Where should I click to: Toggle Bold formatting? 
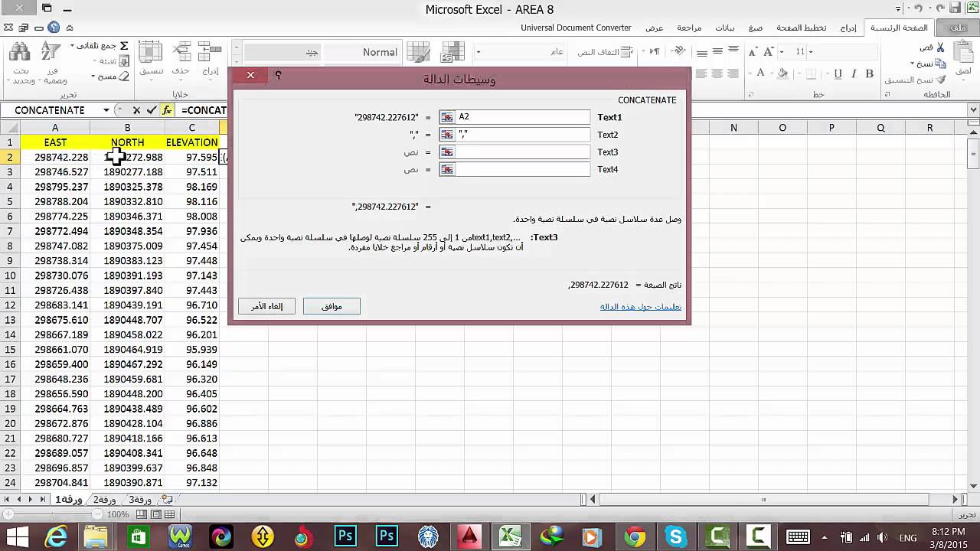[x=869, y=73]
